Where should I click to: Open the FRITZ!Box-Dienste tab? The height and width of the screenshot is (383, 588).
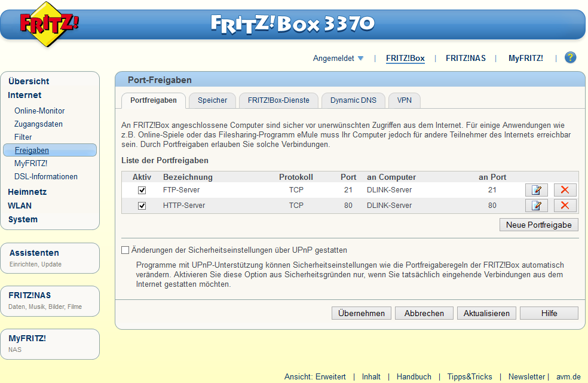coord(278,100)
